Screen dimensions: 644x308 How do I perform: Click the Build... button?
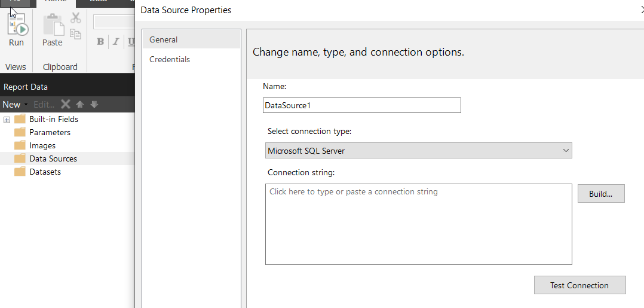point(601,194)
